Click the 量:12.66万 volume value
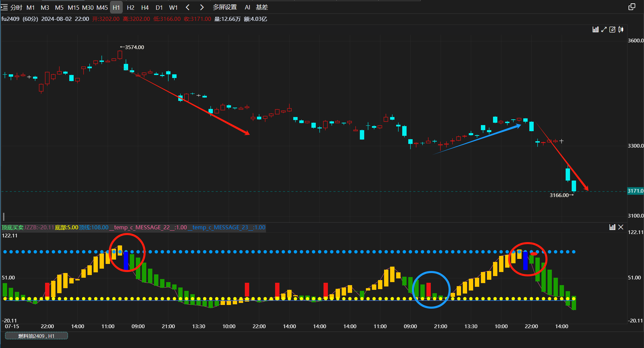Image resolution: width=644 pixels, height=348 pixels. coord(228,19)
